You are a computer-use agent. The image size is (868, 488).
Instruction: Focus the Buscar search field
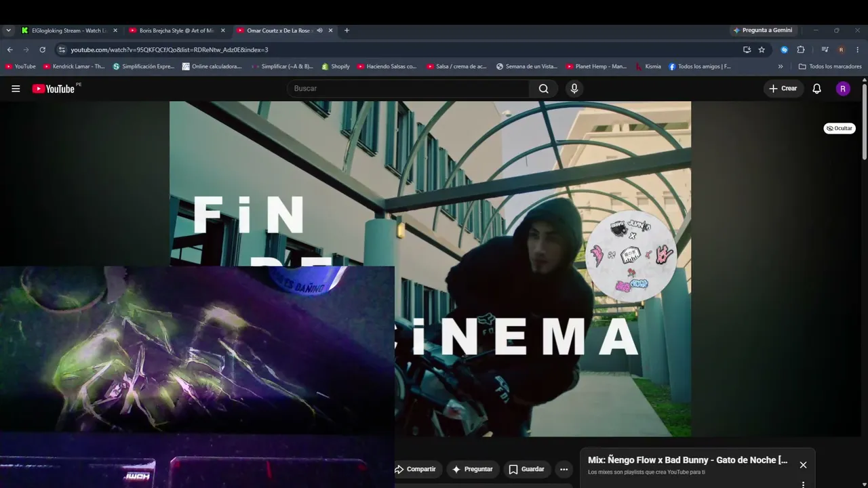tap(408, 89)
